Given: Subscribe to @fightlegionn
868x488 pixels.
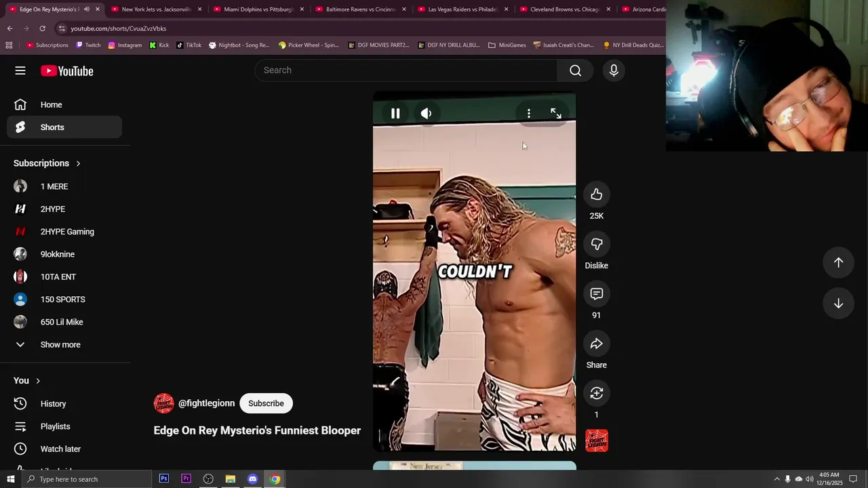Looking at the screenshot, I should coord(266,403).
